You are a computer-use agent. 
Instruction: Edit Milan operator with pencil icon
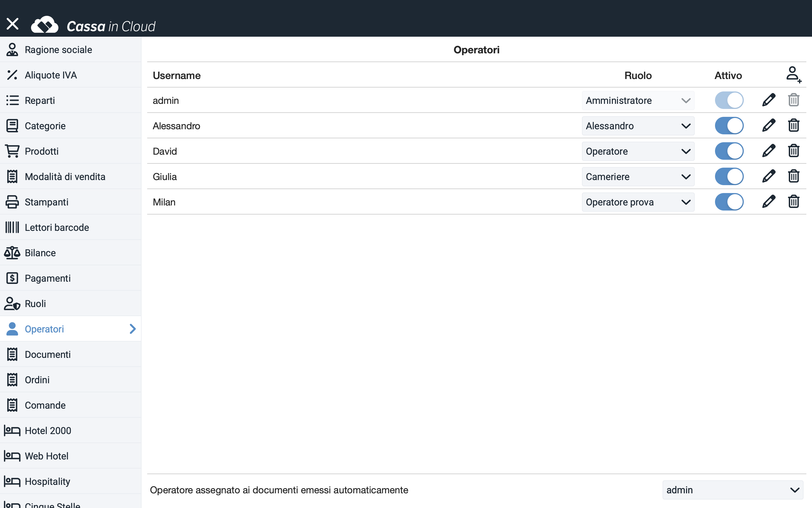pyautogui.click(x=769, y=202)
